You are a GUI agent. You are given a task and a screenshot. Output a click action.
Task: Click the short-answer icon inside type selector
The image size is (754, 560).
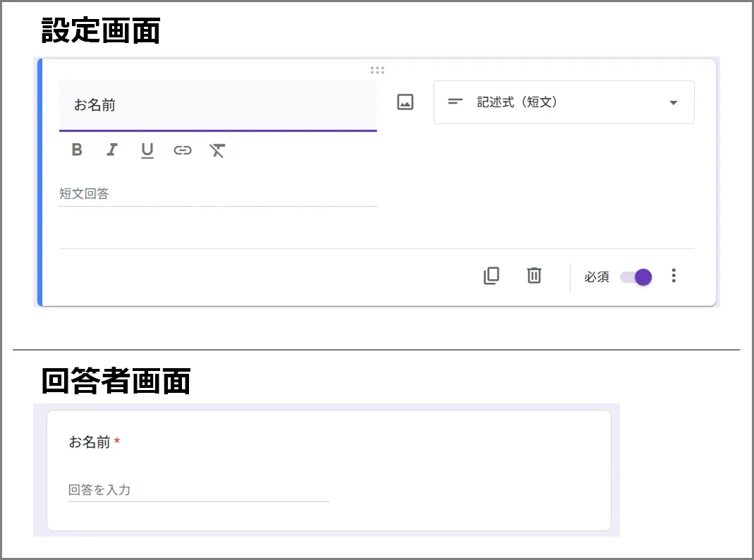[x=456, y=102]
